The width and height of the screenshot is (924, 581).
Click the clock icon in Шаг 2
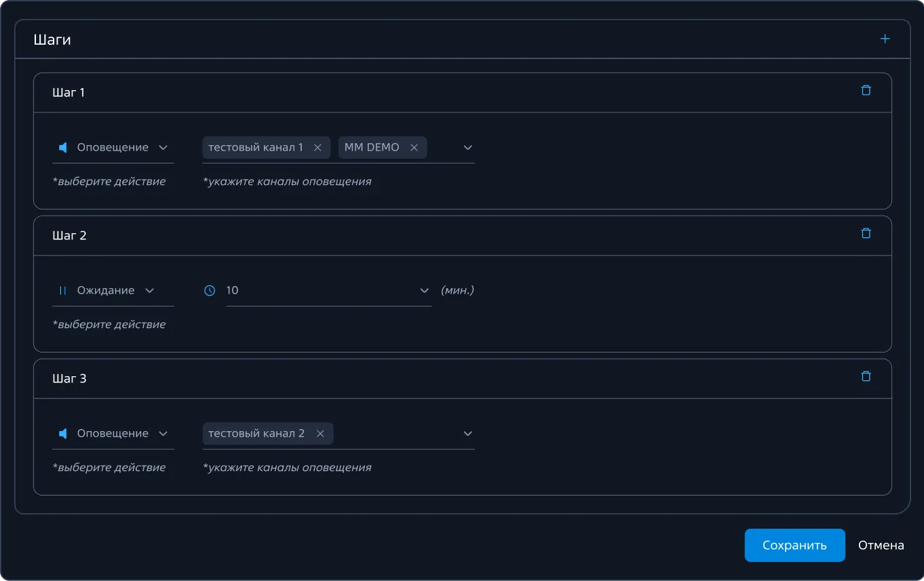tap(210, 291)
